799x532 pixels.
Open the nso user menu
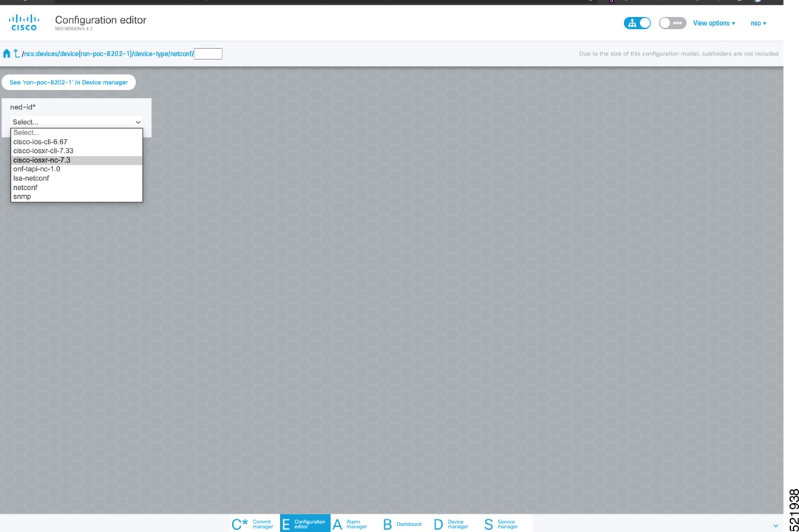(758, 23)
